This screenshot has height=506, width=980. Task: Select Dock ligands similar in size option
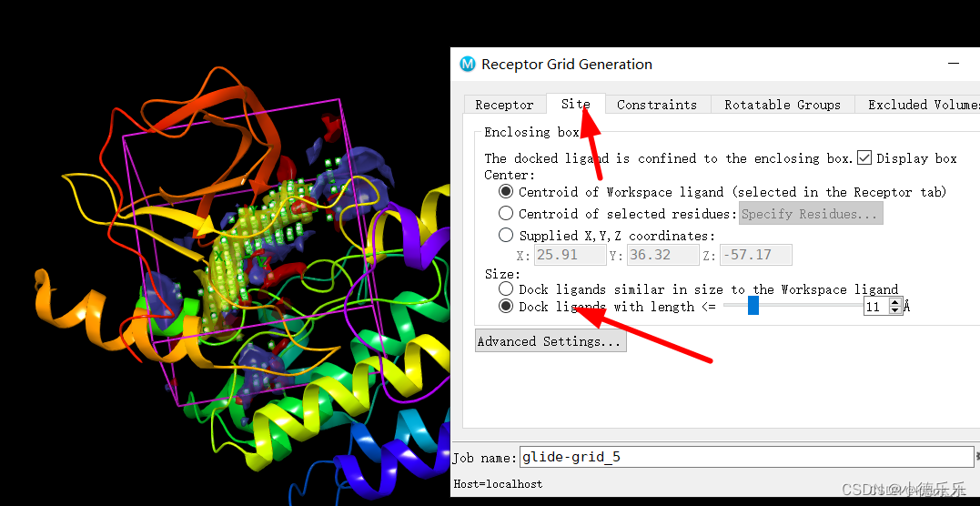click(x=506, y=289)
